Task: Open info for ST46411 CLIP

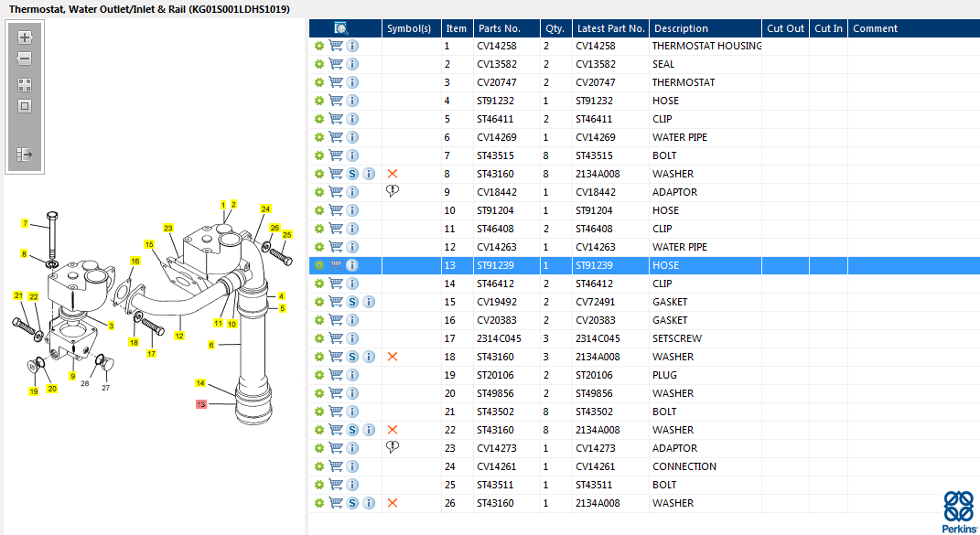Action: point(352,119)
